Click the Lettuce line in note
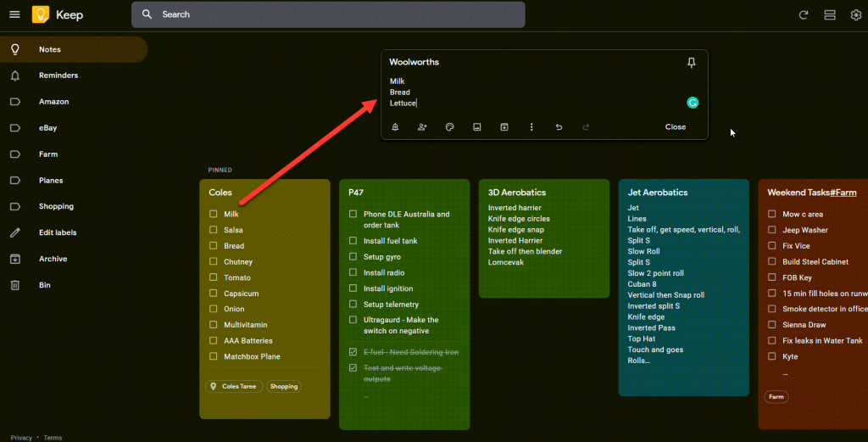This screenshot has height=442, width=868. pyautogui.click(x=403, y=103)
